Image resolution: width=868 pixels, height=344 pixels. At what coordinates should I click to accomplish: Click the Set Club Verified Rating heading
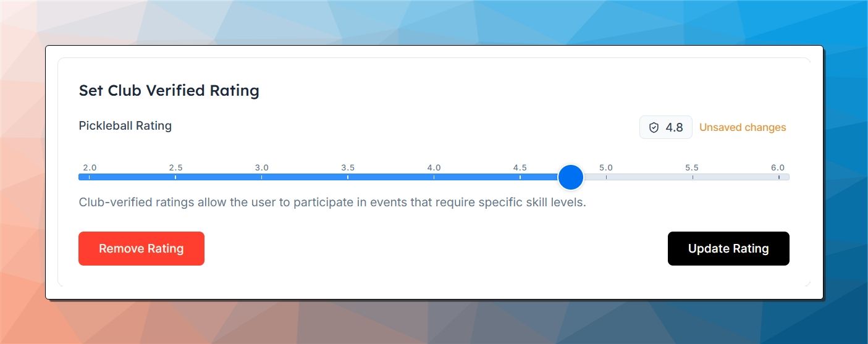click(169, 91)
